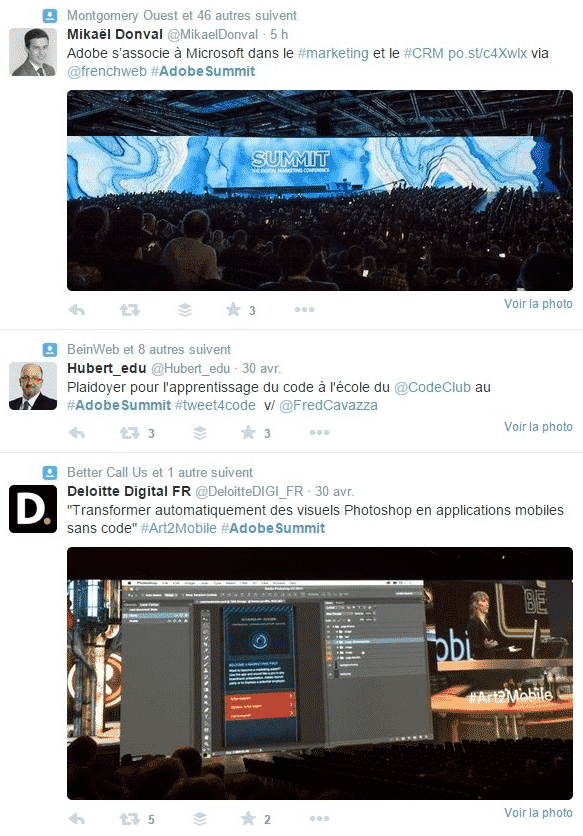Open Deloitte Digital FR profile name
This screenshot has width=583, height=836.
click(x=129, y=491)
